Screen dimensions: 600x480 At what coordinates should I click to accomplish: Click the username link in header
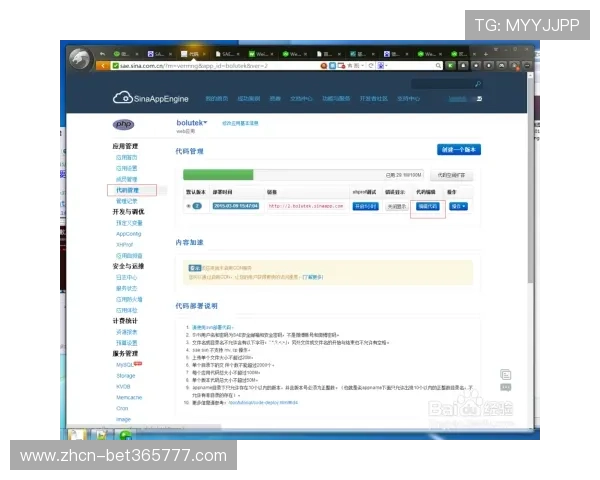457,99
